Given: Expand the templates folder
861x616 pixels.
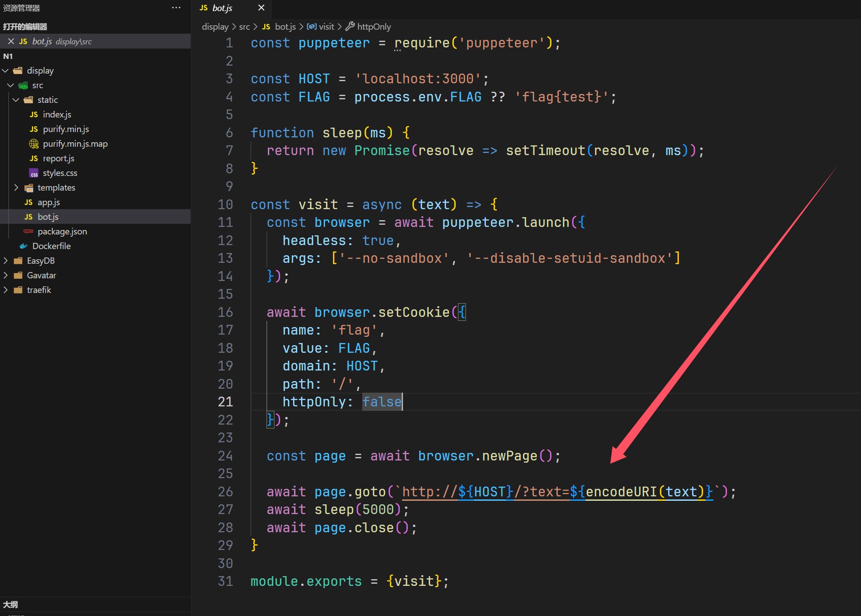Looking at the screenshot, I should click(56, 187).
